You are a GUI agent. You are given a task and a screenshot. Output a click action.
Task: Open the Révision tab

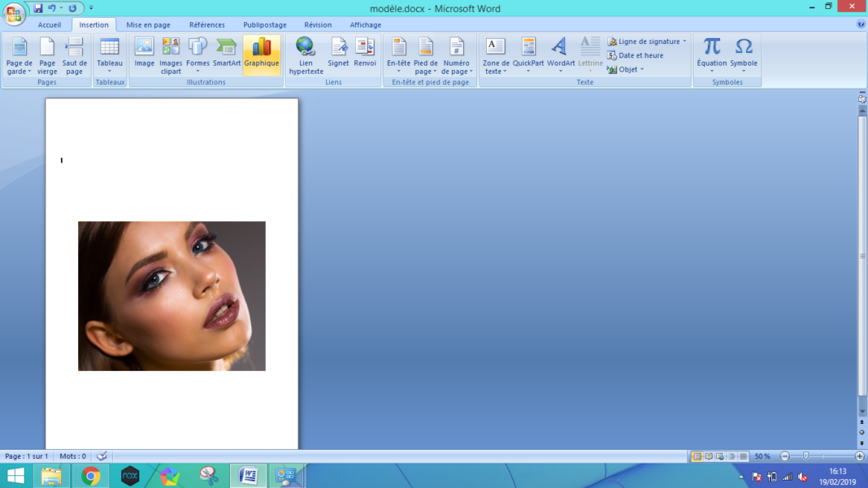pyautogui.click(x=318, y=24)
